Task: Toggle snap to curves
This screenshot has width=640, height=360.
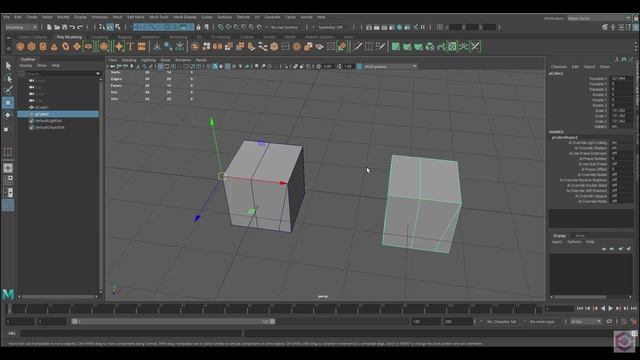Action: (228, 27)
